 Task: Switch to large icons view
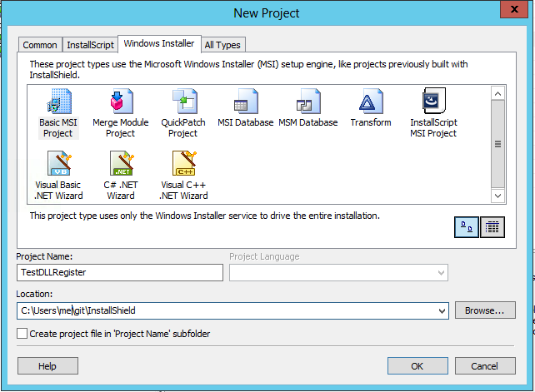(x=467, y=227)
